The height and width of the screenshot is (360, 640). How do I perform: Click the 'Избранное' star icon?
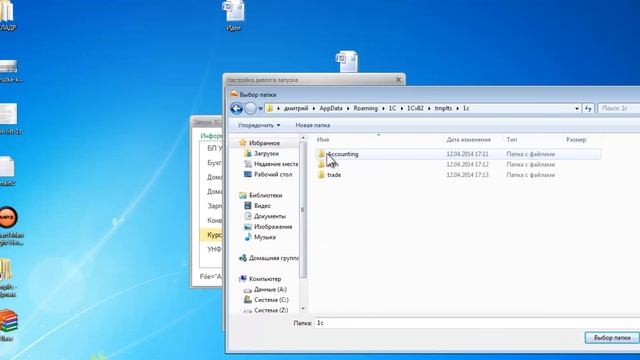pyautogui.click(x=243, y=143)
